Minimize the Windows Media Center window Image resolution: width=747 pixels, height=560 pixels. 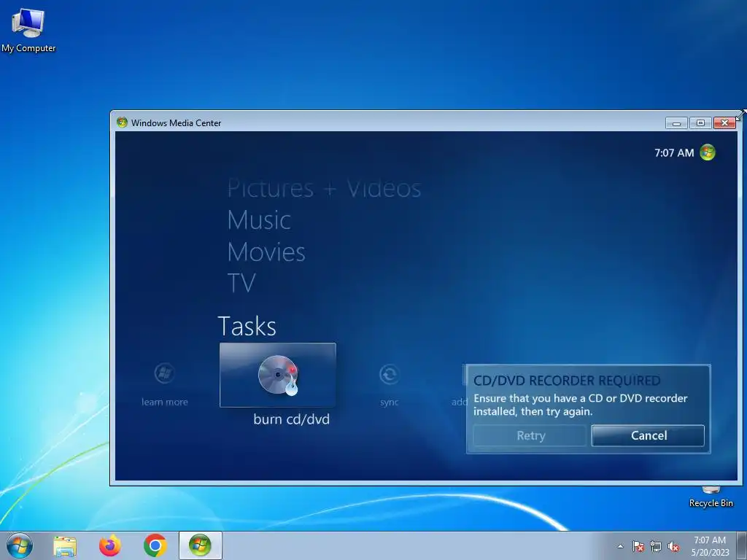click(676, 122)
